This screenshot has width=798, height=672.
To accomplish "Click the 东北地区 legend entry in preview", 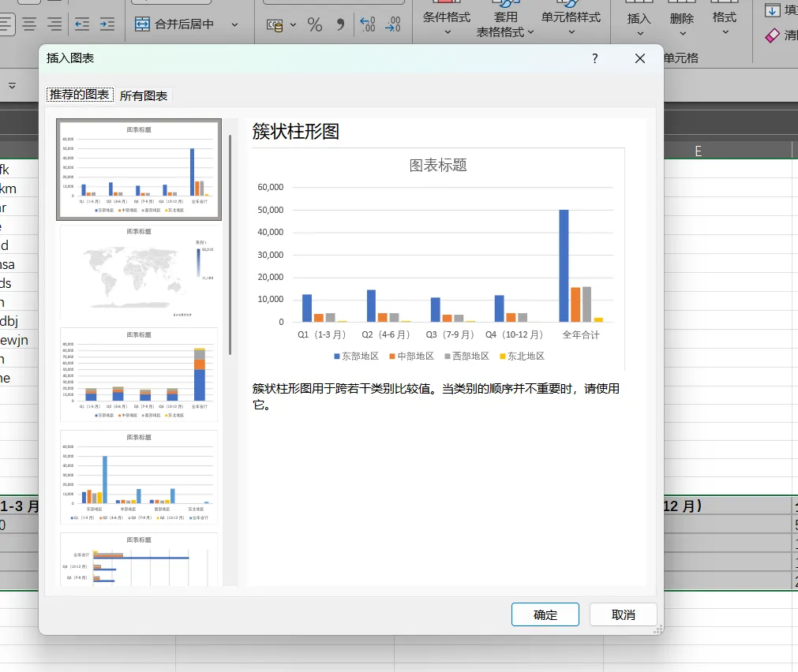I will [523, 356].
